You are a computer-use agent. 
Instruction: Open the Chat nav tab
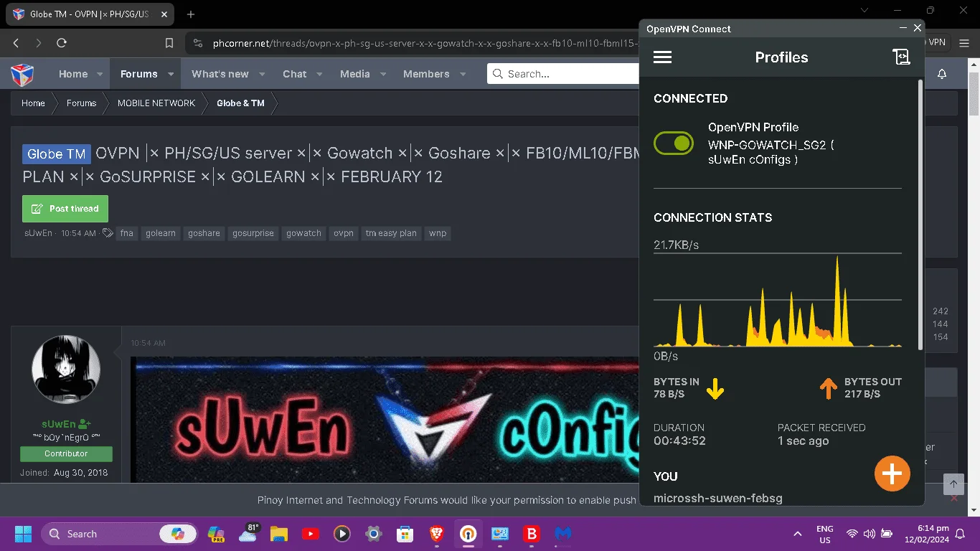coord(295,74)
